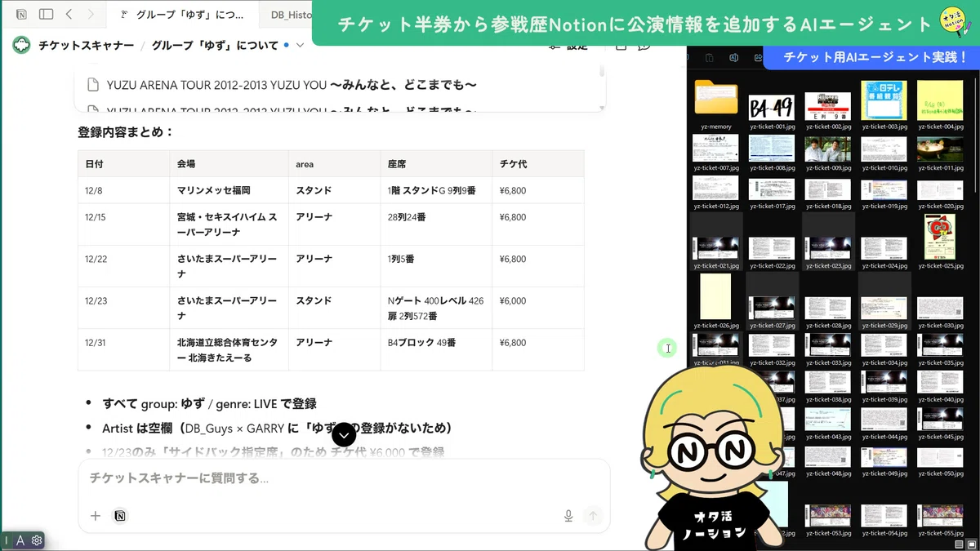Click the 登録内容まとめ： heading
Viewport: 980px width, 551px height.
[127, 132]
